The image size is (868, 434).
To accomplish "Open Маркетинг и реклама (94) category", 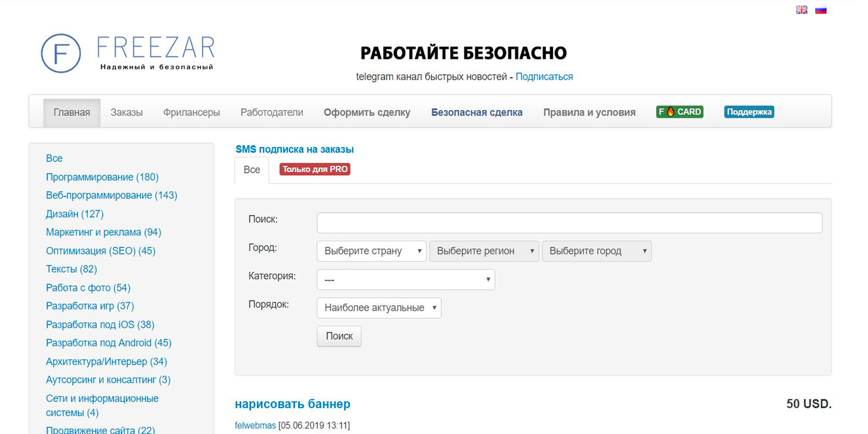I will click(x=104, y=232).
